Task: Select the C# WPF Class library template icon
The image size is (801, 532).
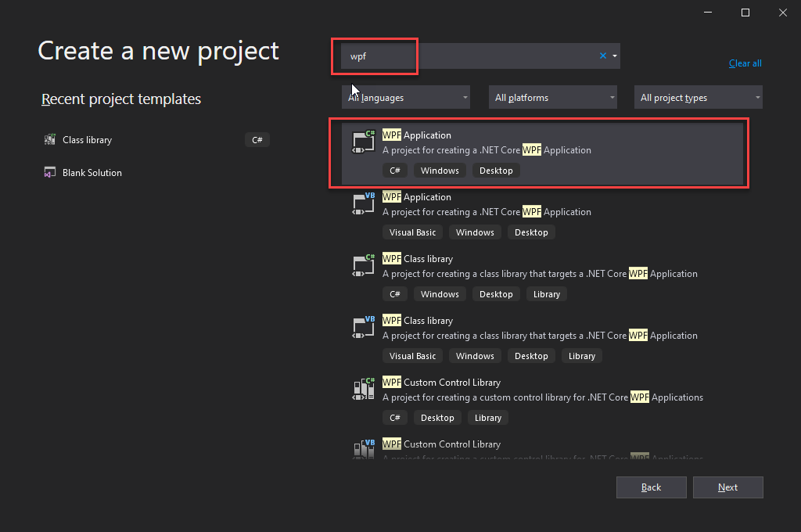Action: pos(363,265)
